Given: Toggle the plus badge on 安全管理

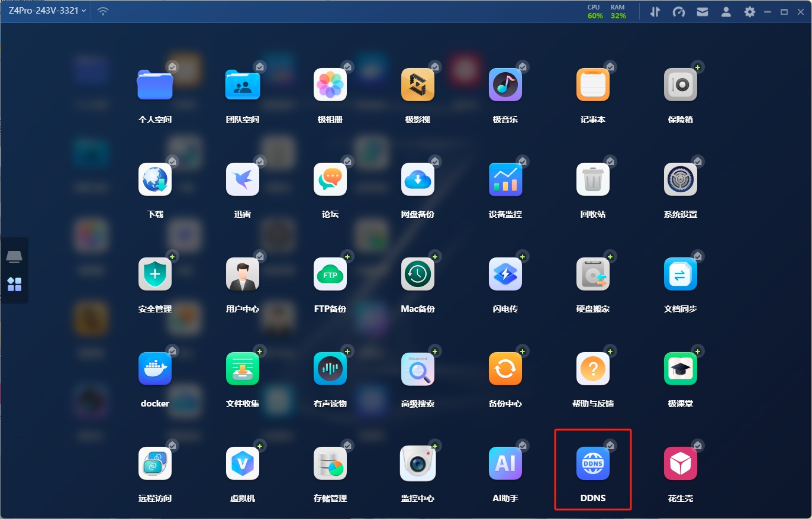Looking at the screenshot, I should [x=172, y=256].
